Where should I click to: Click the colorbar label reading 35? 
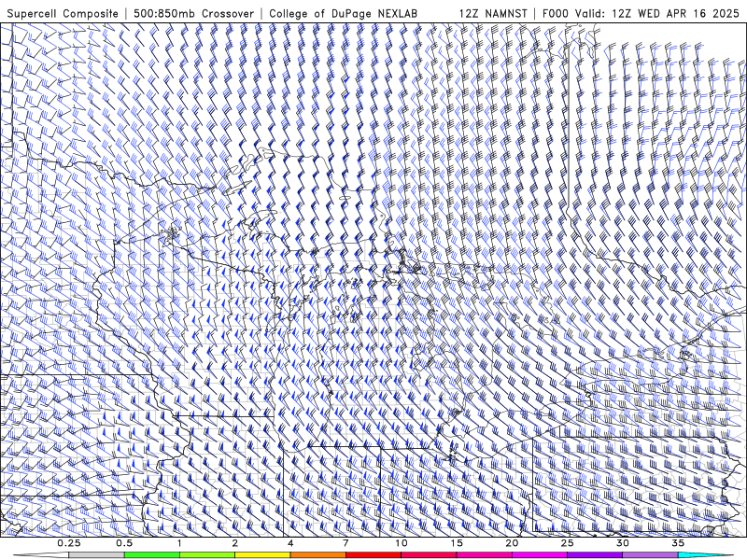click(x=678, y=543)
